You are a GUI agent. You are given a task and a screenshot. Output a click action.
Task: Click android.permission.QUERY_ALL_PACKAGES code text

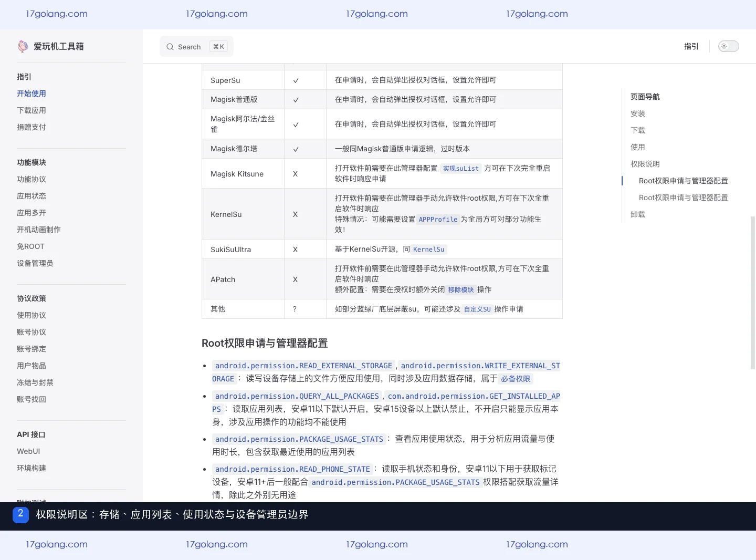[297, 396]
